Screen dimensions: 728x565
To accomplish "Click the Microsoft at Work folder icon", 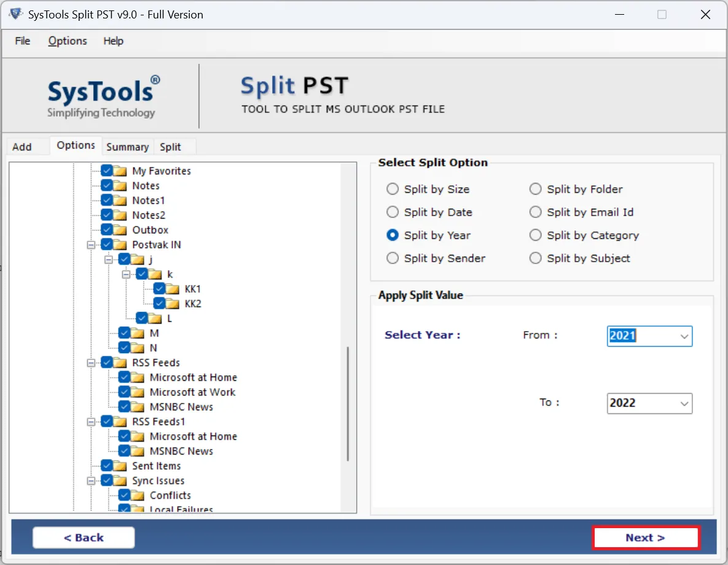I will [138, 392].
